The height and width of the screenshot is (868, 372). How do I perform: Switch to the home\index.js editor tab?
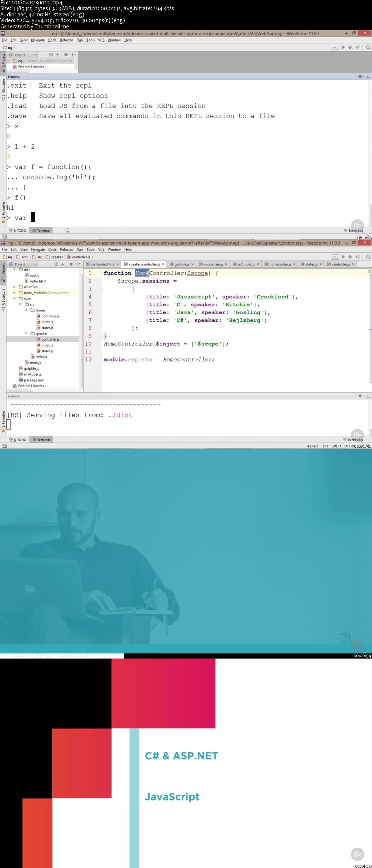pyautogui.click(x=280, y=264)
